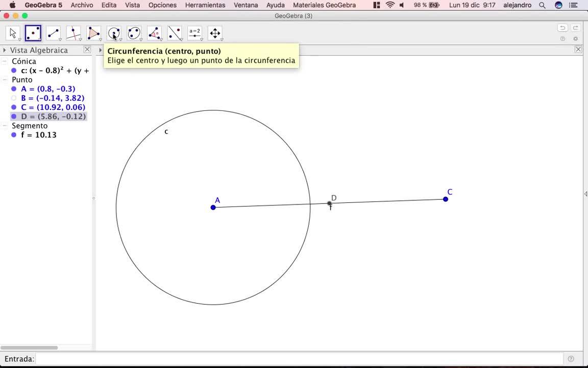Open the Circle tool dropdown arrow
The height and width of the screenshot is (368, 588).
click(121, 39)
